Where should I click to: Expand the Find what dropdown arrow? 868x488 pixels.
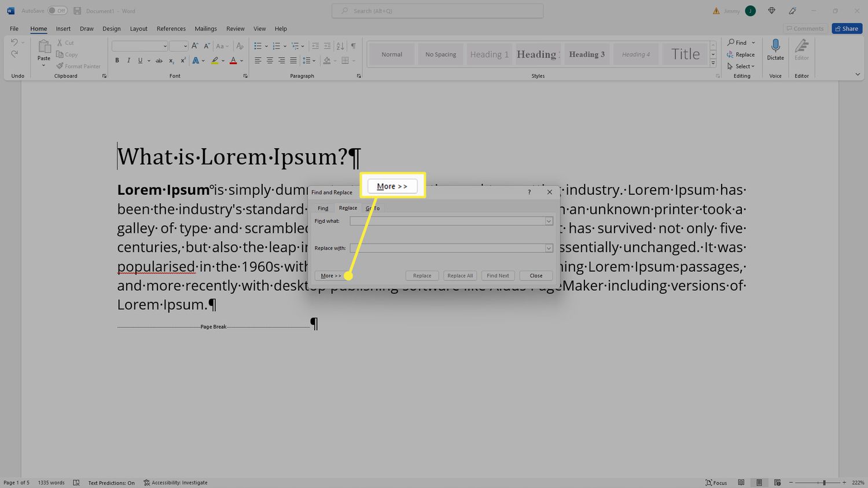click(549, 221)
